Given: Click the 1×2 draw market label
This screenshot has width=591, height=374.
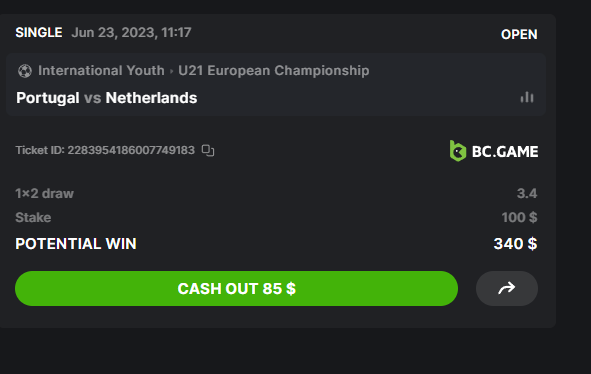Looking at the screenshot, I should click(x=44, y=193).
